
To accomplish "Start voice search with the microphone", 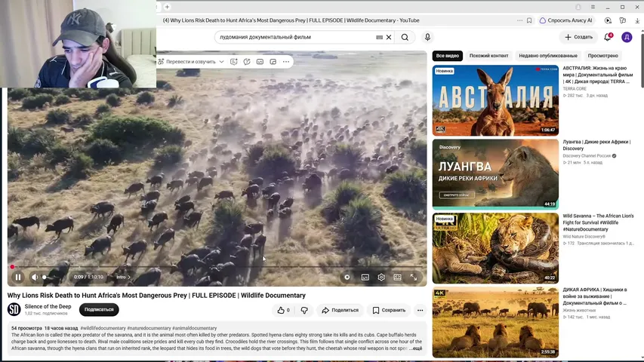I will [x=427, y=37].
